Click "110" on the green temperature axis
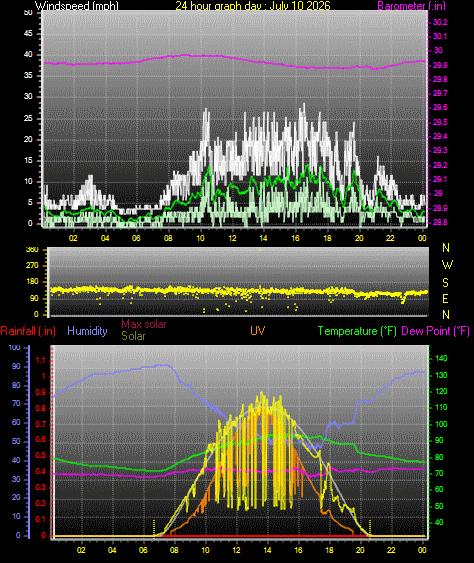This screenshot has width=474, height=563. 441,407
